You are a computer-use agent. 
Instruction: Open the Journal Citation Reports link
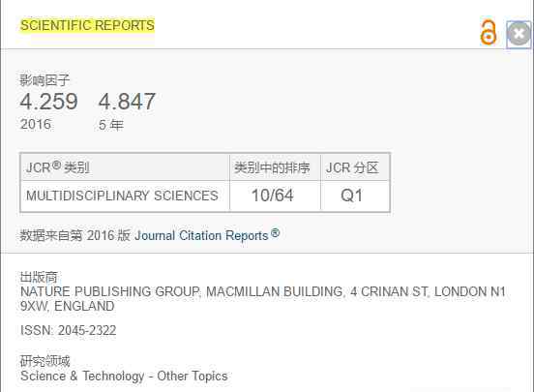(207, 235)
